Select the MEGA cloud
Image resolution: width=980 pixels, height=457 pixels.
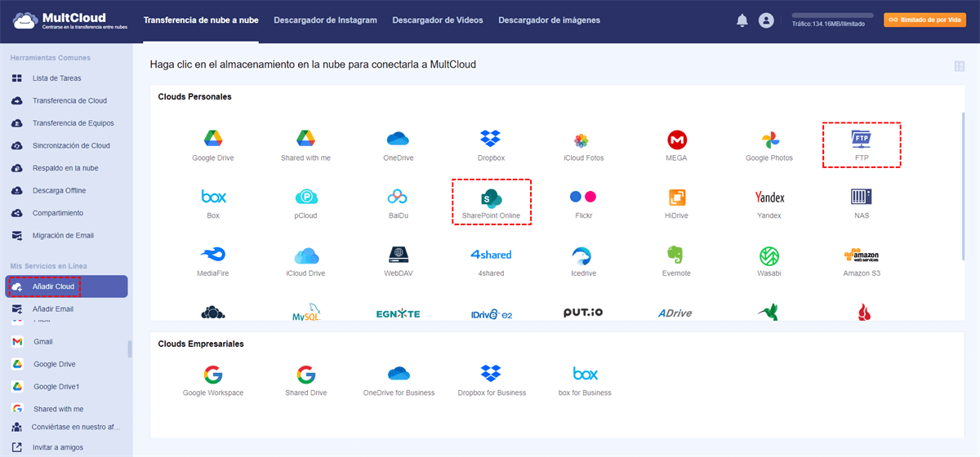click(676, 145)
